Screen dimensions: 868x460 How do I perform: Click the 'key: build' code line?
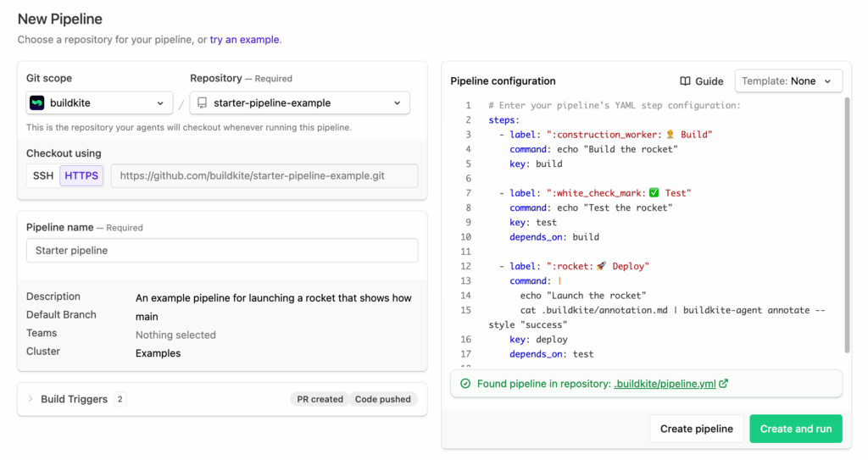(x=536, y=163)
